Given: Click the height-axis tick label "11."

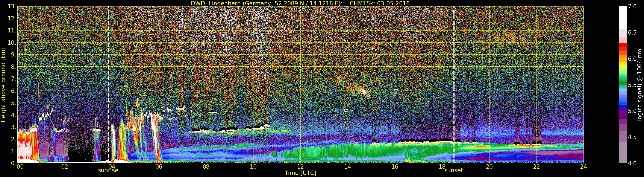Looking at the screenshot, I should (x=12, y=31).
